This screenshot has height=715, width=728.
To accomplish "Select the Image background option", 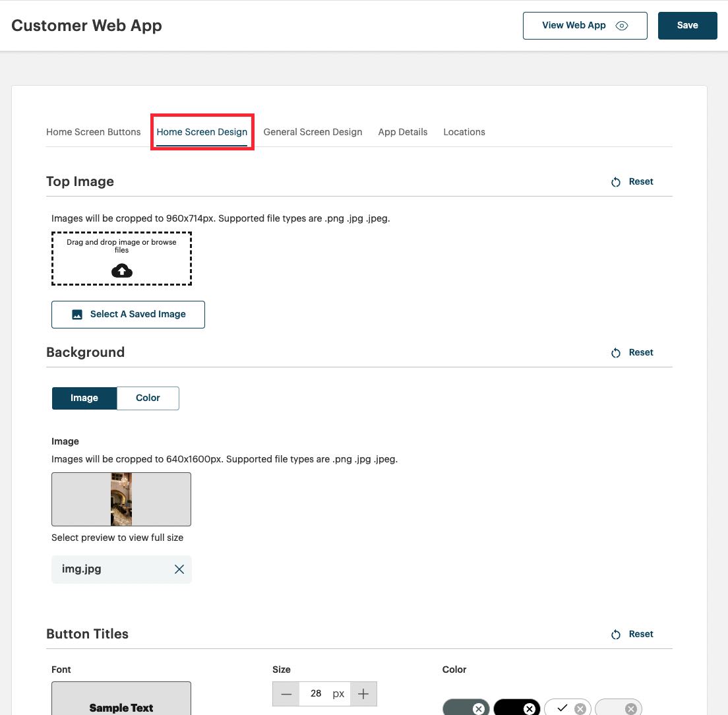I will point(84,398).
